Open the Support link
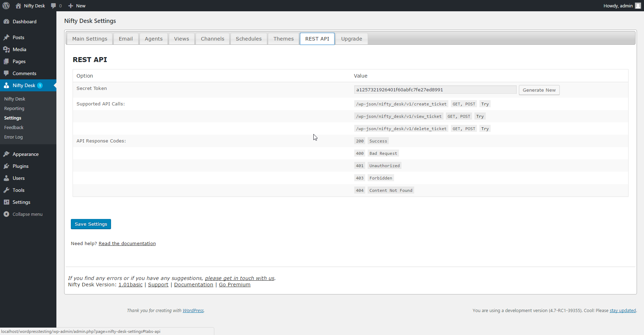This screenshot has height=335, width=644. (158, 285)
